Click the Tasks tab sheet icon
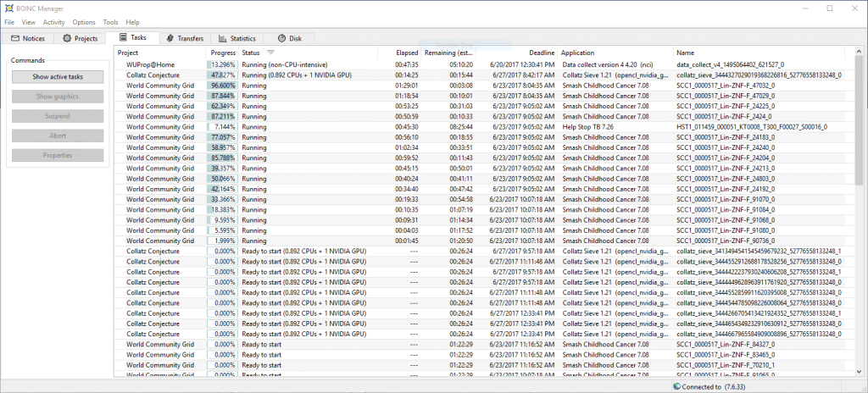This screenshot has width=868, height=393. click(124, 37)
